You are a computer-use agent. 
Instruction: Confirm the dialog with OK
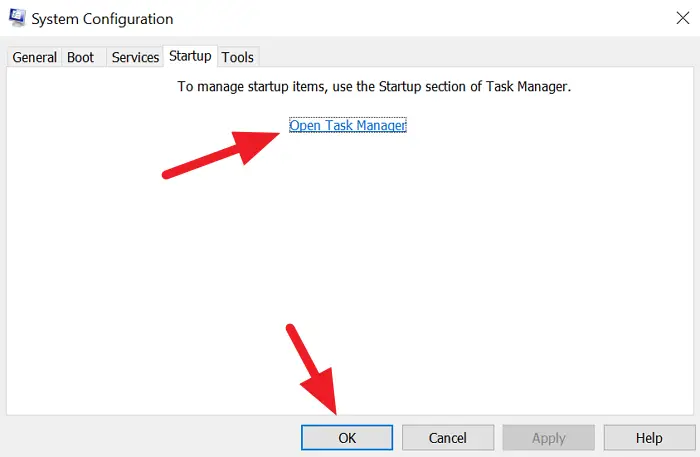point(347,438)
